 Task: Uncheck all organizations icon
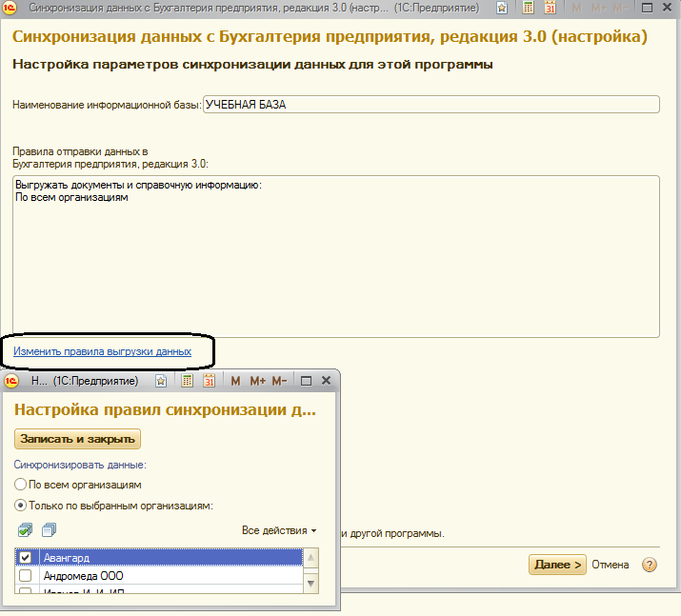(50, 530)
